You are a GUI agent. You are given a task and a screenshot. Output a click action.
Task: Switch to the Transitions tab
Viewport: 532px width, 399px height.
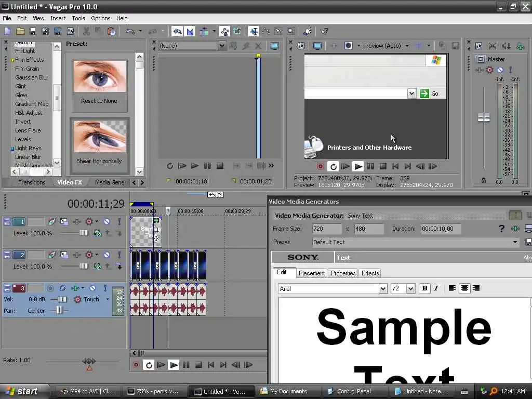[x=32, y=182]
